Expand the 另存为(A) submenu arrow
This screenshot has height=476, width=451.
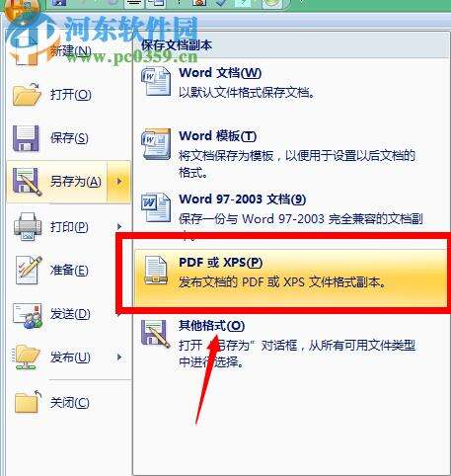(119, 182)
